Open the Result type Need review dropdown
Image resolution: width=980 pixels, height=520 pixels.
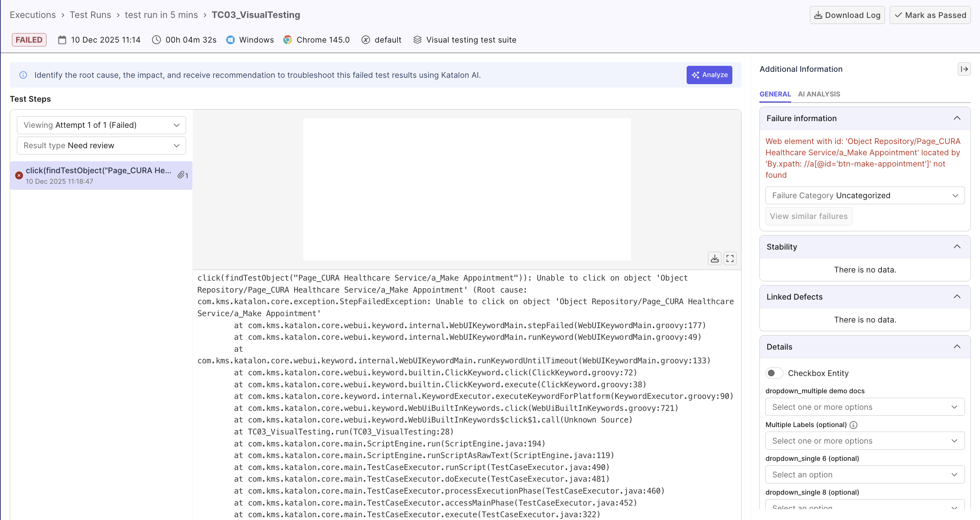tap(101, 145)
